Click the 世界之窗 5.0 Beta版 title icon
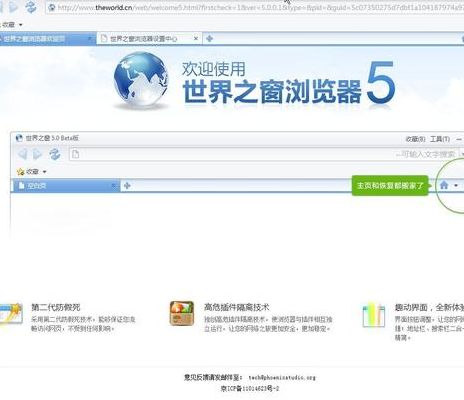This screenshot has height=400, width=464. pos(19,138)
